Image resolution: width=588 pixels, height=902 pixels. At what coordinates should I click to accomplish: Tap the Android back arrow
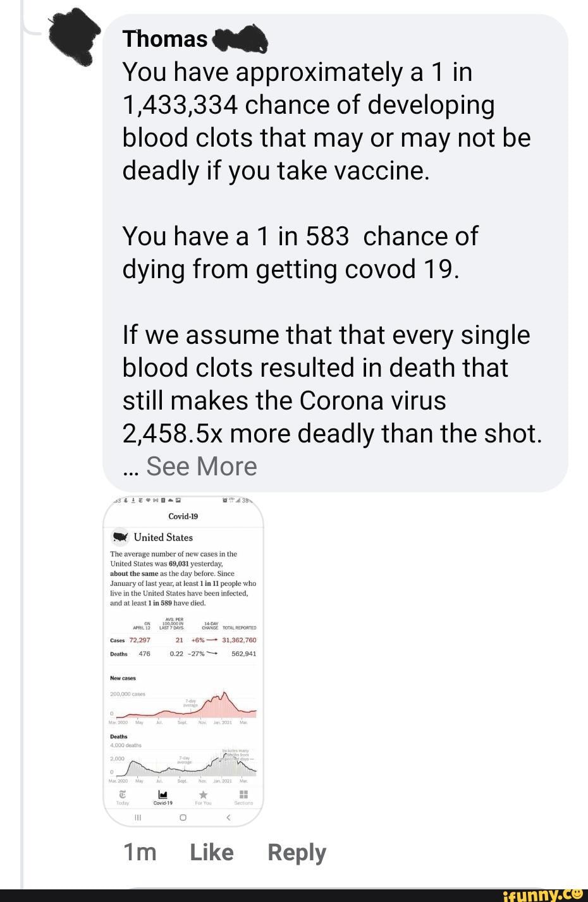point(228,817)
